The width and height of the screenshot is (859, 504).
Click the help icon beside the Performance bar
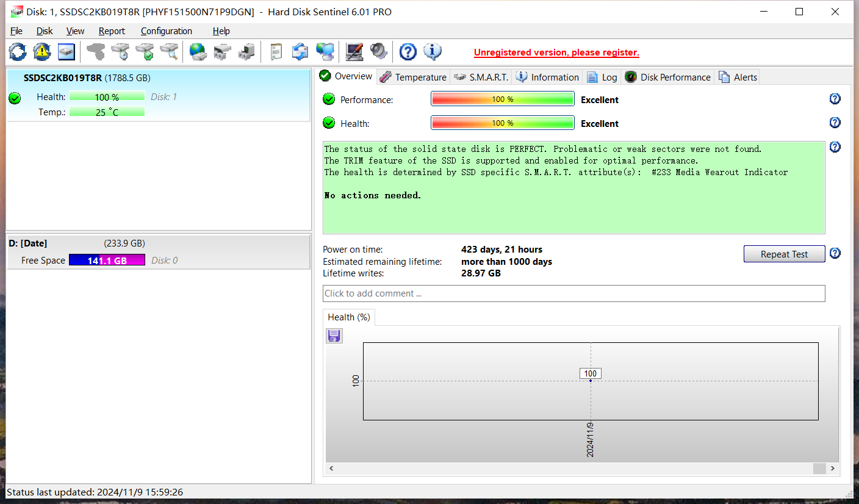(x=835, y=99)
